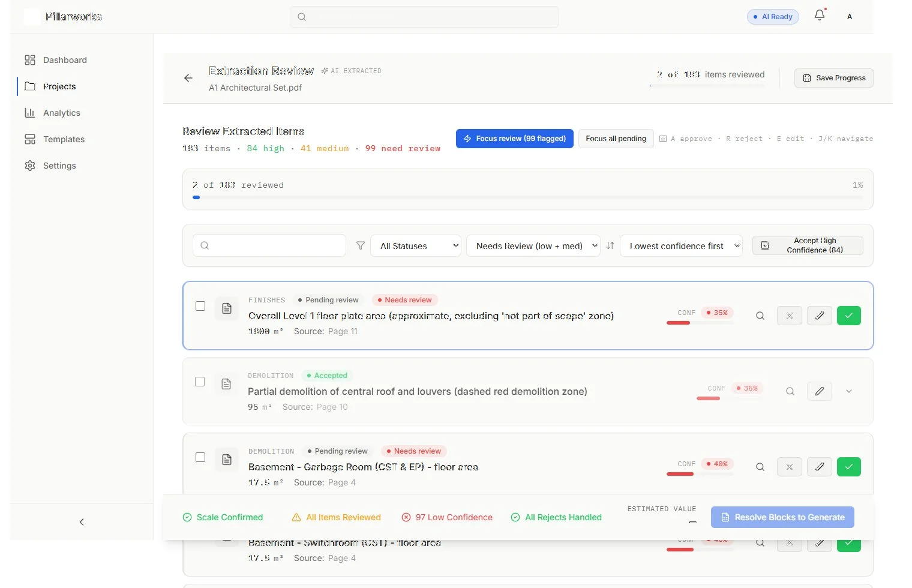Check the Basement Garbage Room item checkbox
912x588 pixels.
point(200,457)
